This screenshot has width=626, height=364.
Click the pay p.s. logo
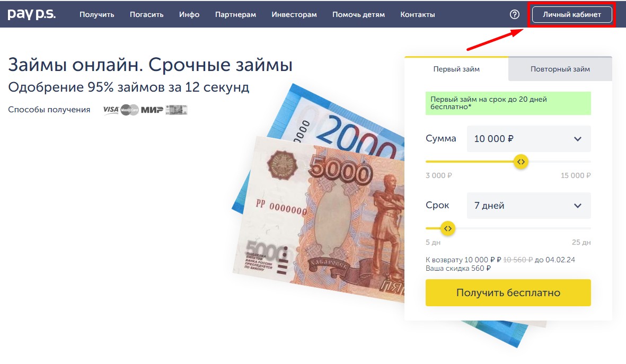(32, 14)
